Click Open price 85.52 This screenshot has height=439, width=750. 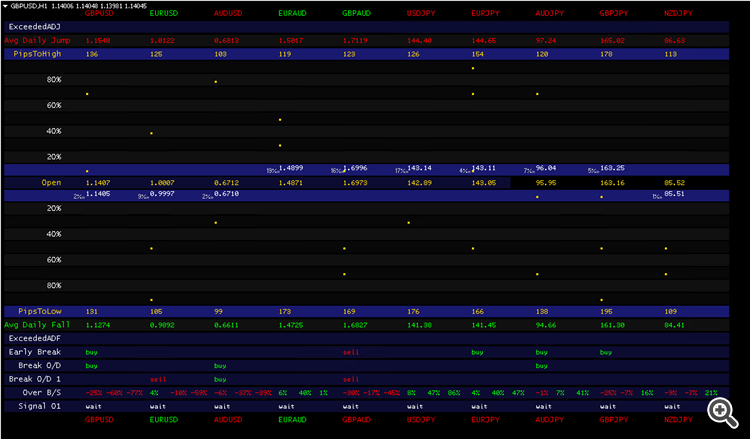click(674, 183)
